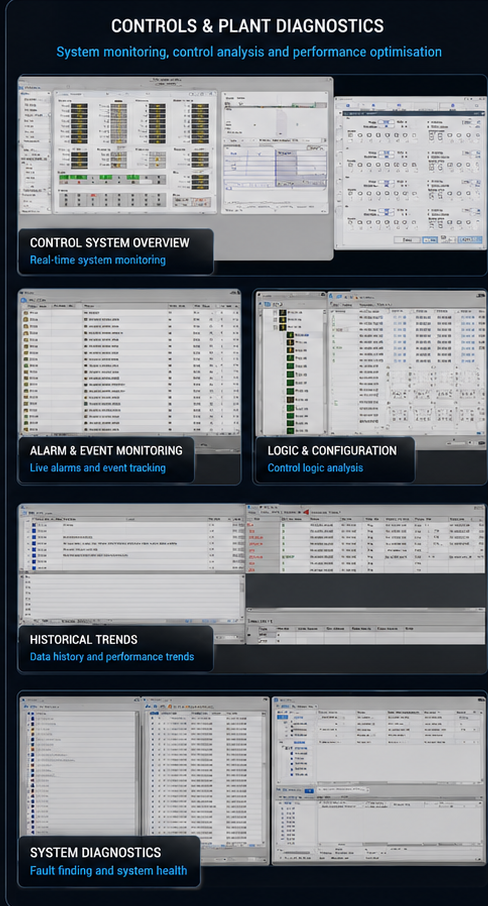The image size is (488, 906).
Task: Click the "Real-time system monitoring" caption
Action: point(98,260)
